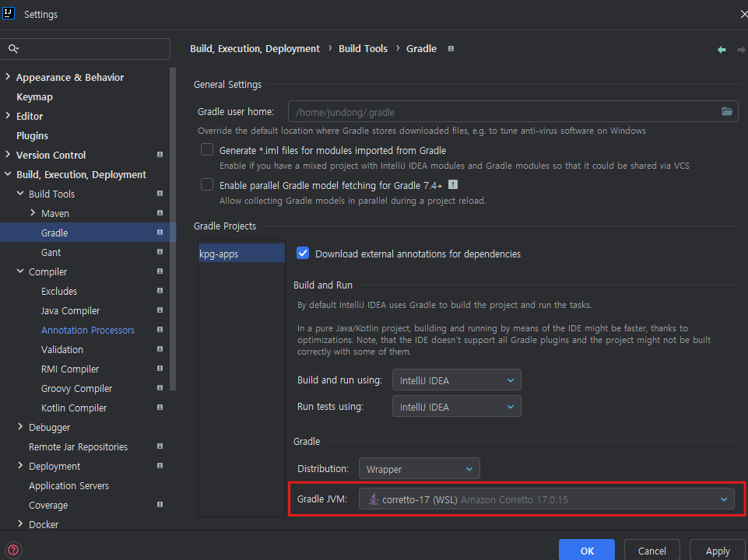The height and width of the screenshot is (560, 748).
Task: Click the Cancel button
Action: tap(651, 551)
